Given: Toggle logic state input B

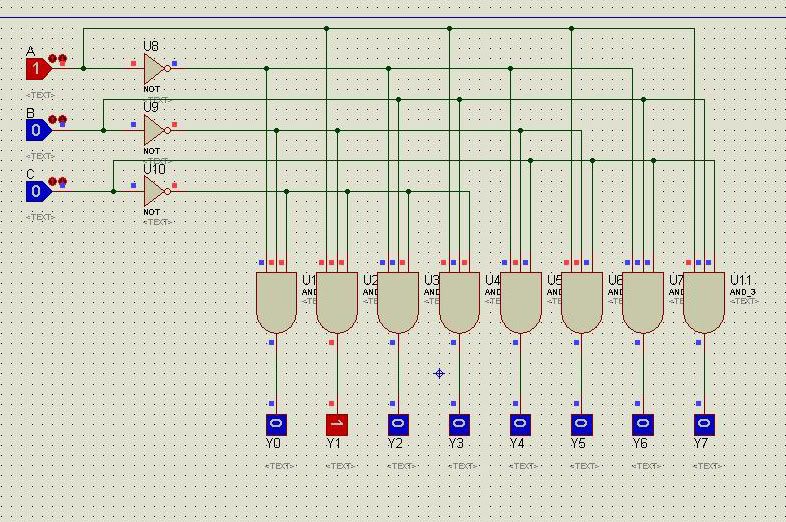Looking at the screenshot, I should (39, 130).
